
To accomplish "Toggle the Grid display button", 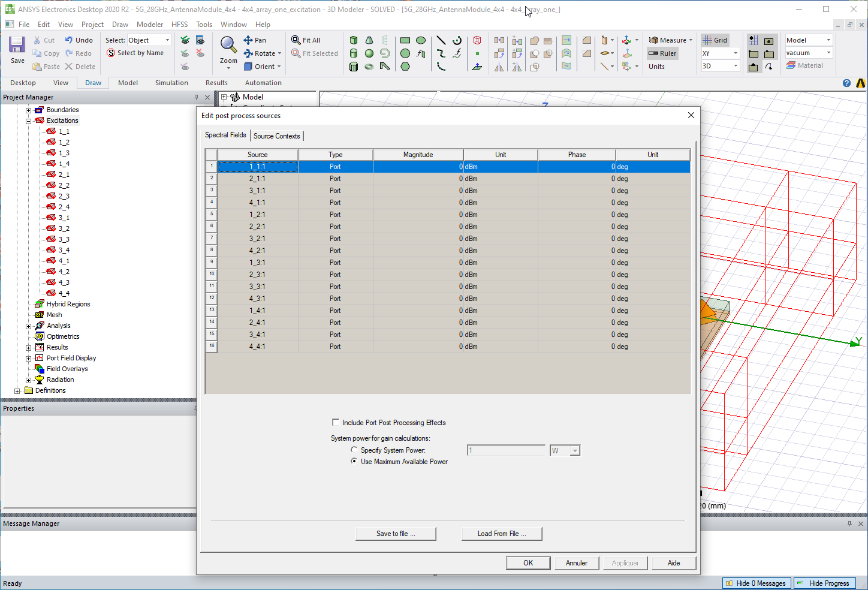I will click(715, 40).
